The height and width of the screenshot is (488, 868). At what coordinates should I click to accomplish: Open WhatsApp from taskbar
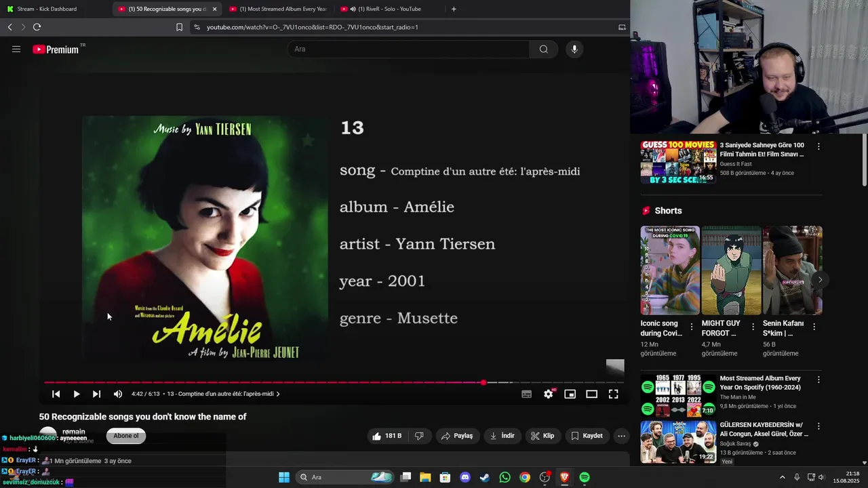(505, 477)
